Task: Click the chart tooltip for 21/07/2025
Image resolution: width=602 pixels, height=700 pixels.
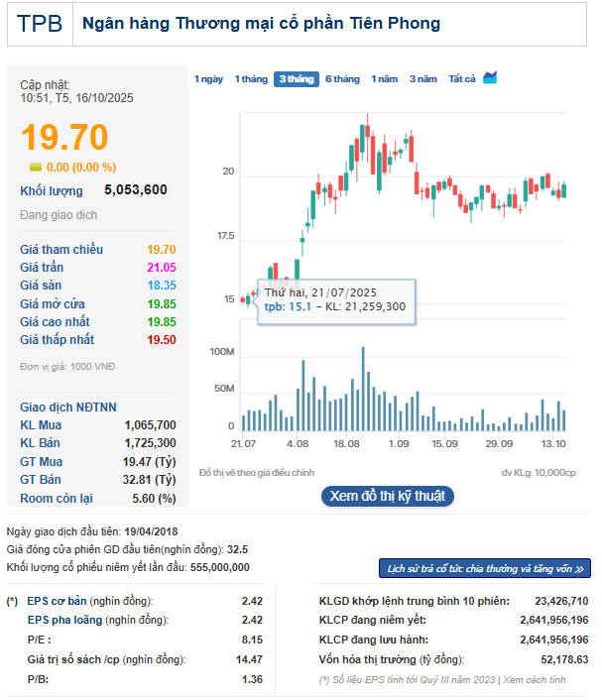Action: click(334, 299)
